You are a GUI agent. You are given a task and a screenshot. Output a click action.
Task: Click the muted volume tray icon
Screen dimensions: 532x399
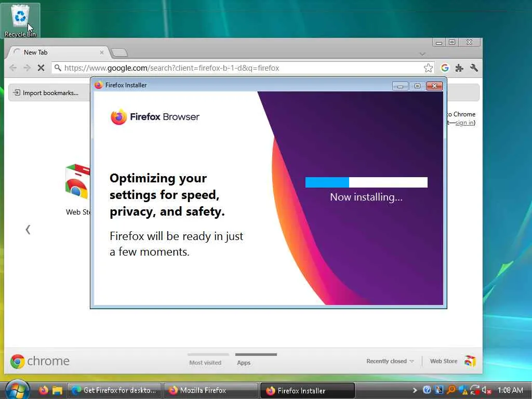click(x=486, y=390)
